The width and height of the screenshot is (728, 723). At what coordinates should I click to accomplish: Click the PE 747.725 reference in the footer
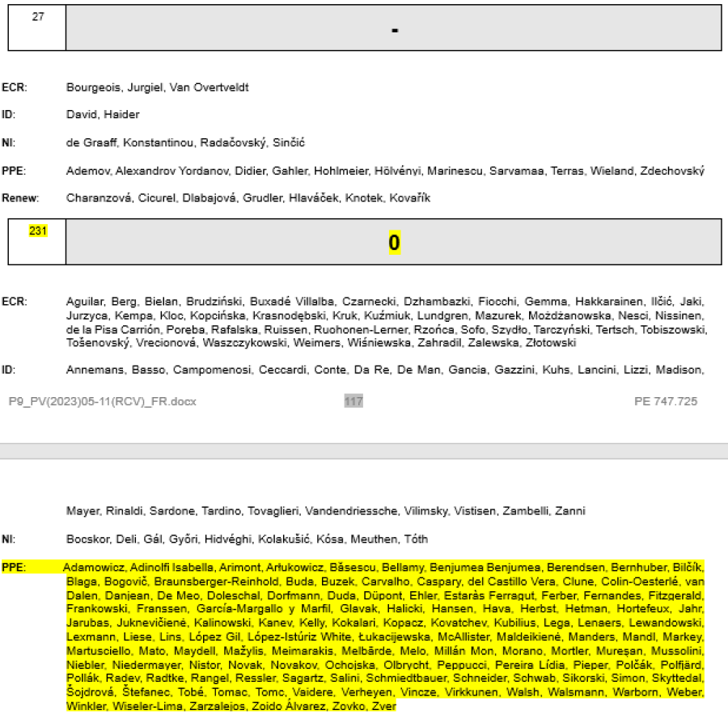(666, 401)
